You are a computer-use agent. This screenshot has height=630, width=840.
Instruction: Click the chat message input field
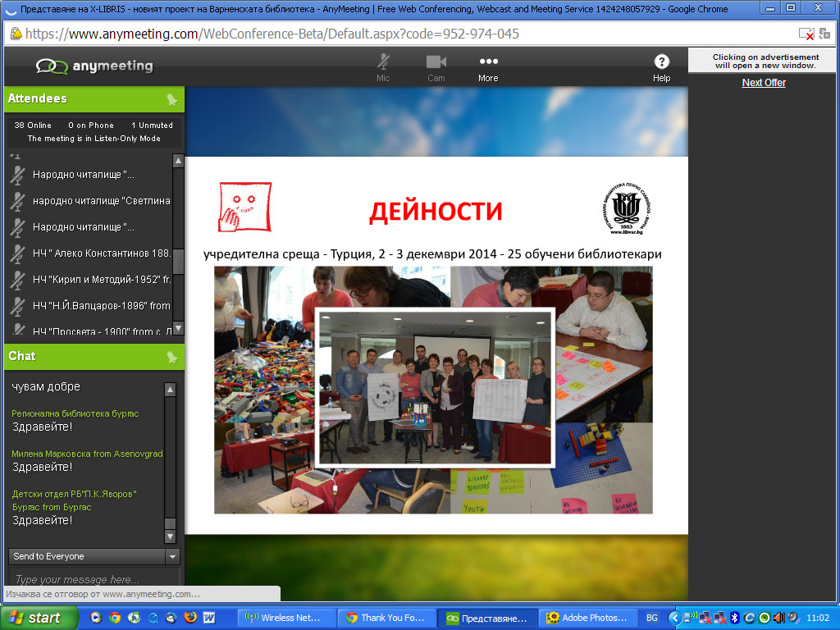tap(89, 579)
